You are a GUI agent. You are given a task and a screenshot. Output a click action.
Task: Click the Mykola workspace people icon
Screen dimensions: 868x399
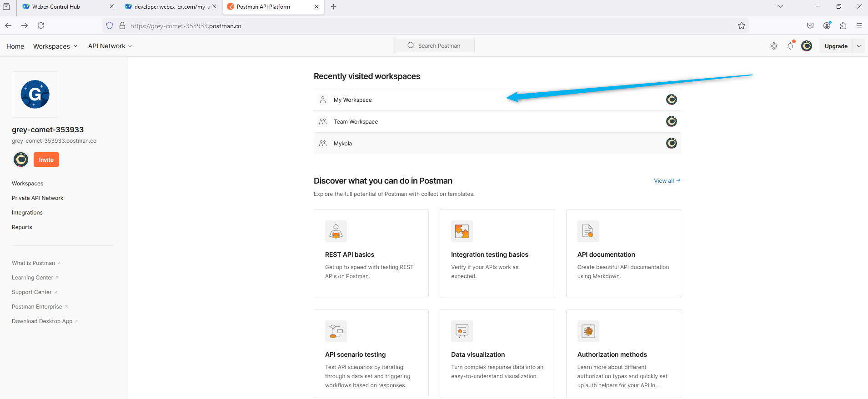point(323,143)
